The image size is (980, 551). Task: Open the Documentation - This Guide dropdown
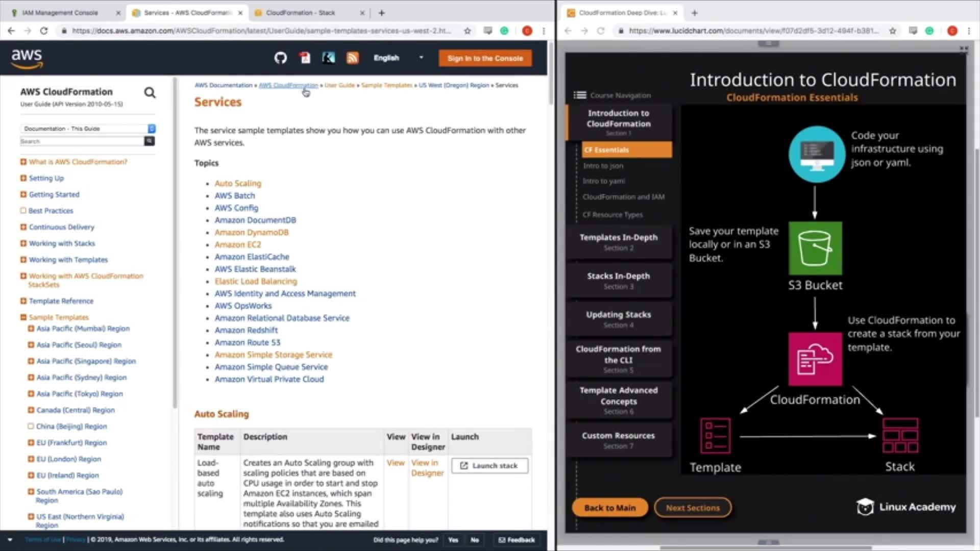(88, 129)
